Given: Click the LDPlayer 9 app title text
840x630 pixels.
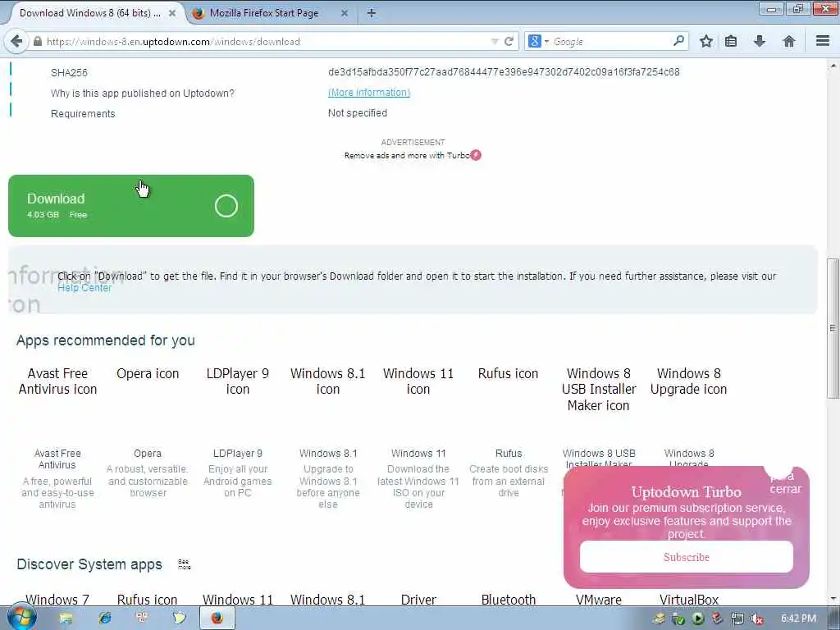Looking at the screenshot, I should tap(238, 453).
